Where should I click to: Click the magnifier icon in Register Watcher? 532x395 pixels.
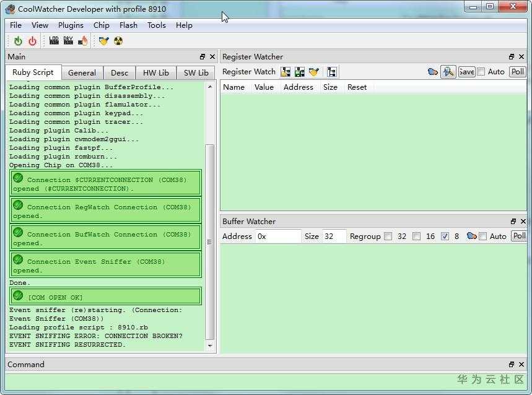[448, 72]
